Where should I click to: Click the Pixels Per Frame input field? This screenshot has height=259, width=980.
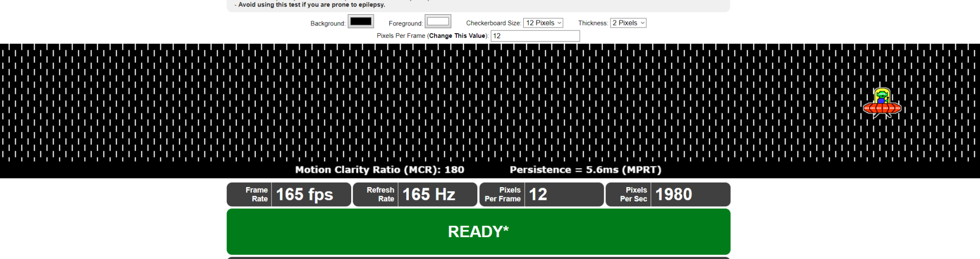pyautogui.click(x=535, y=36)
